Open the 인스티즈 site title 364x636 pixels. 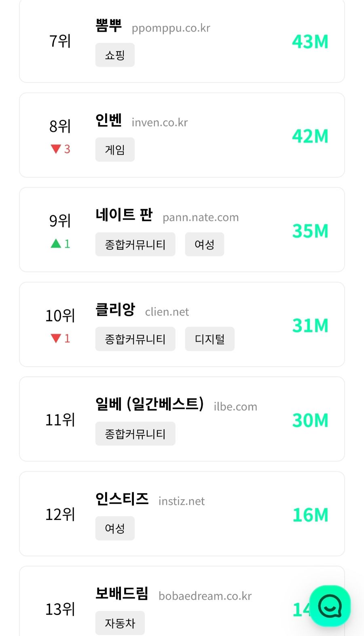122,499
